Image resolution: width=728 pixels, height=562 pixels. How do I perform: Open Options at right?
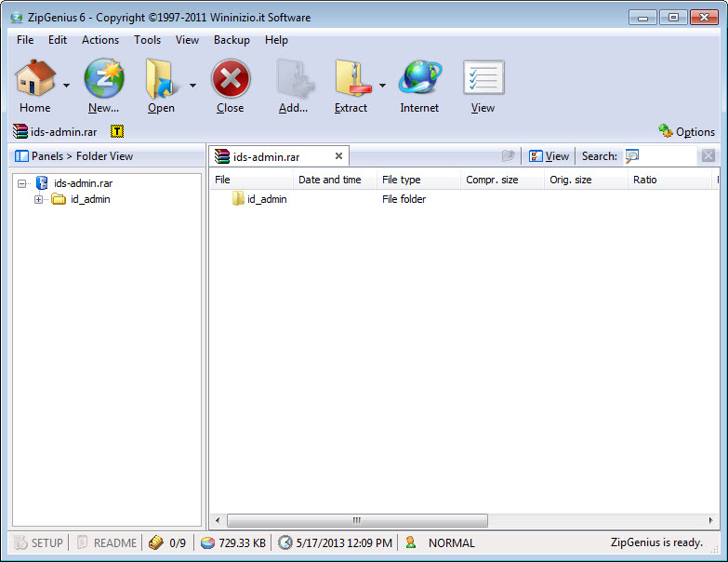687,132
